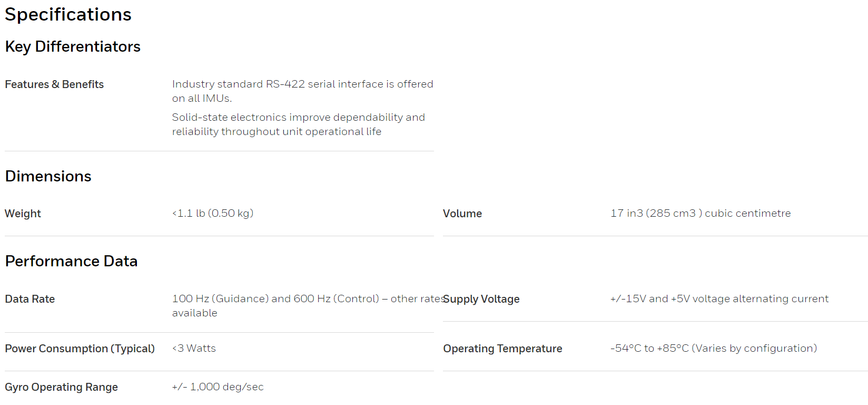Select the Performance Data heading
The image size is (868, 405).
point(71,261)
